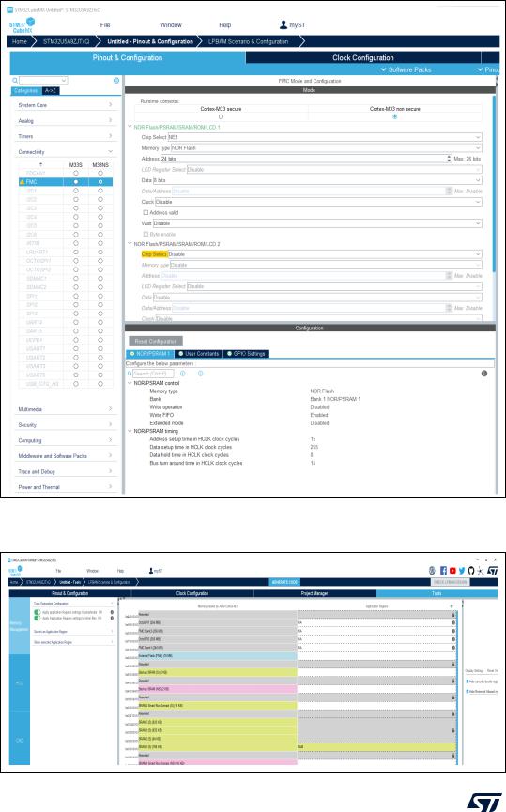The image size is (506, 812).
Task: Click the myST user account icon
Action: click(x=284, y=24)
